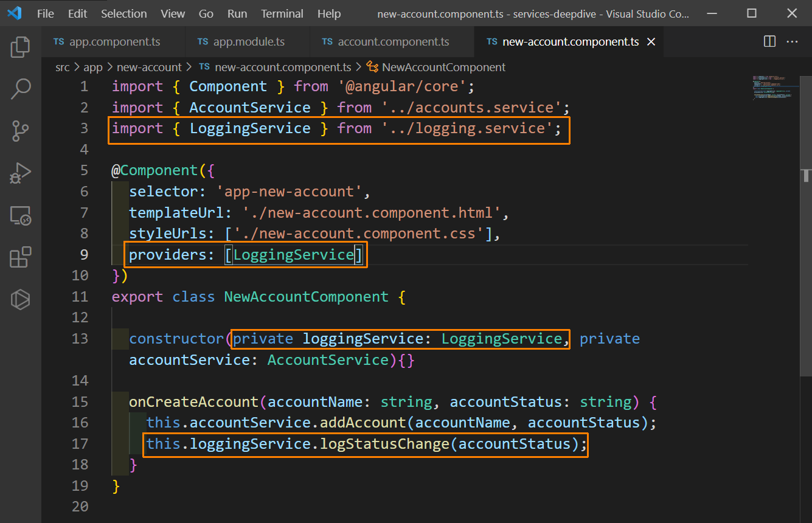Open the View menu

click(x=173, y=13)
